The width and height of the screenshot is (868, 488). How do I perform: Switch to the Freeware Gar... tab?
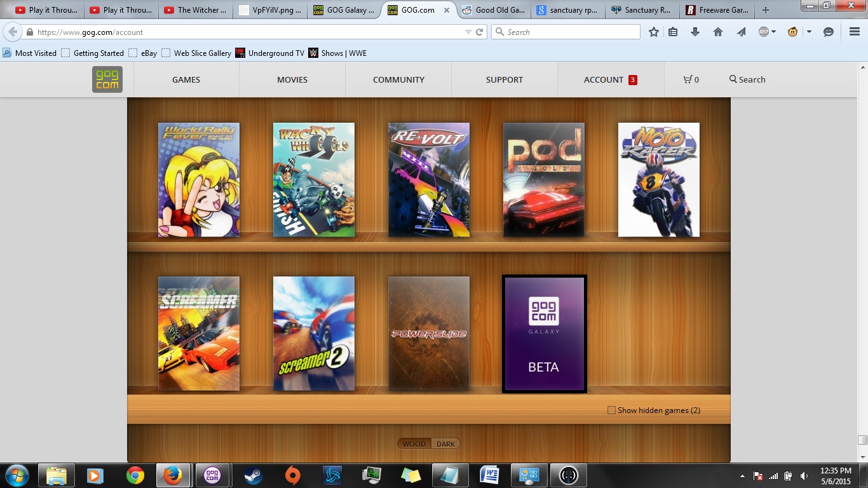[x=717, y=10]
